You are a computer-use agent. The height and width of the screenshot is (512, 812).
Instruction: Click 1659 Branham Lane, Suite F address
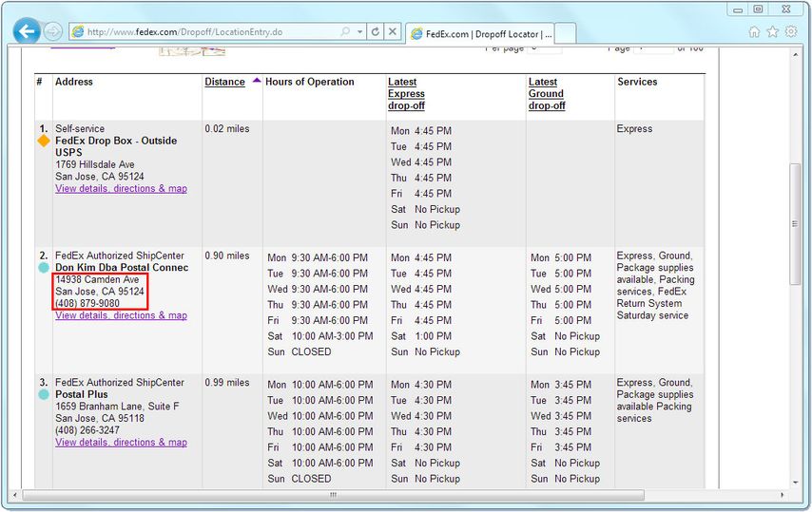pos(118,406)
